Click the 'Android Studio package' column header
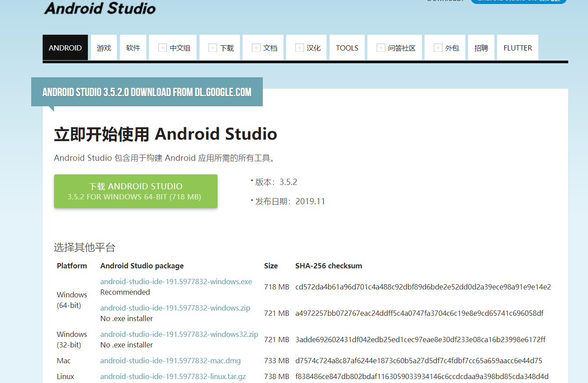Image resolution: width=588 pixels, height=383 pixels. point(142,266)
